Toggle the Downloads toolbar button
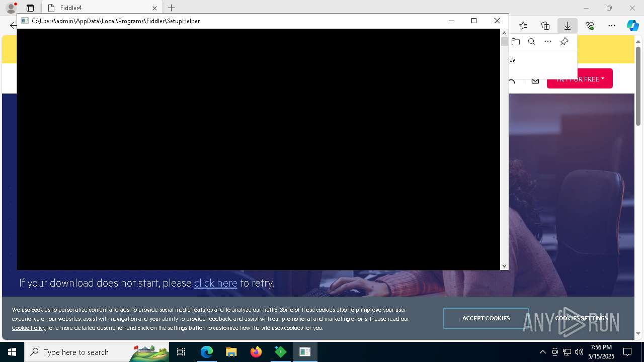This screenshot has width=644, height=362. (568, 26)
